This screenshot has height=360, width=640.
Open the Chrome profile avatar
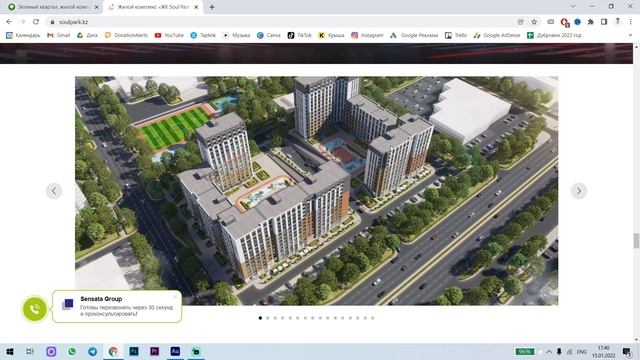coord(618,22)
